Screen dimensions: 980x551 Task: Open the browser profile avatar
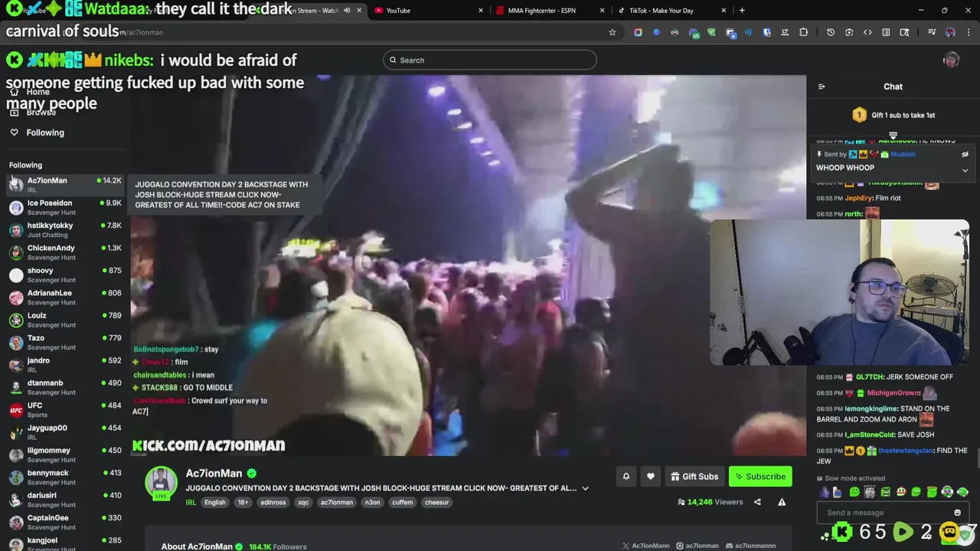(950, 32)
